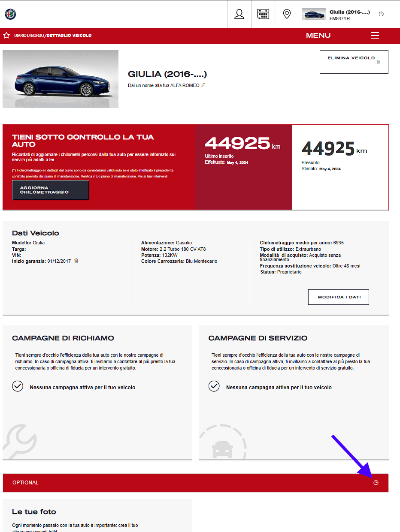Open the Giulia vehicle selector in the header
The height and width of the screenshot is (532, 400).
(x=336, y=15)
